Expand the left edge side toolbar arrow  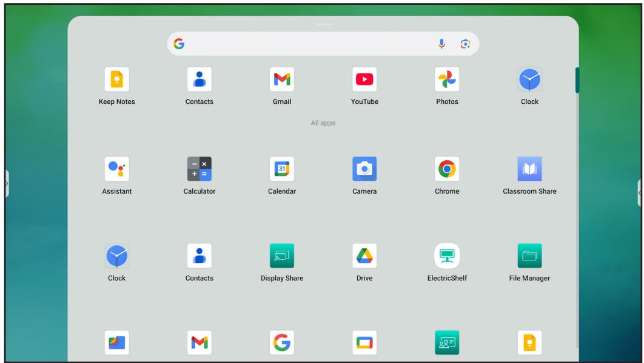click(x=7, y=183)
